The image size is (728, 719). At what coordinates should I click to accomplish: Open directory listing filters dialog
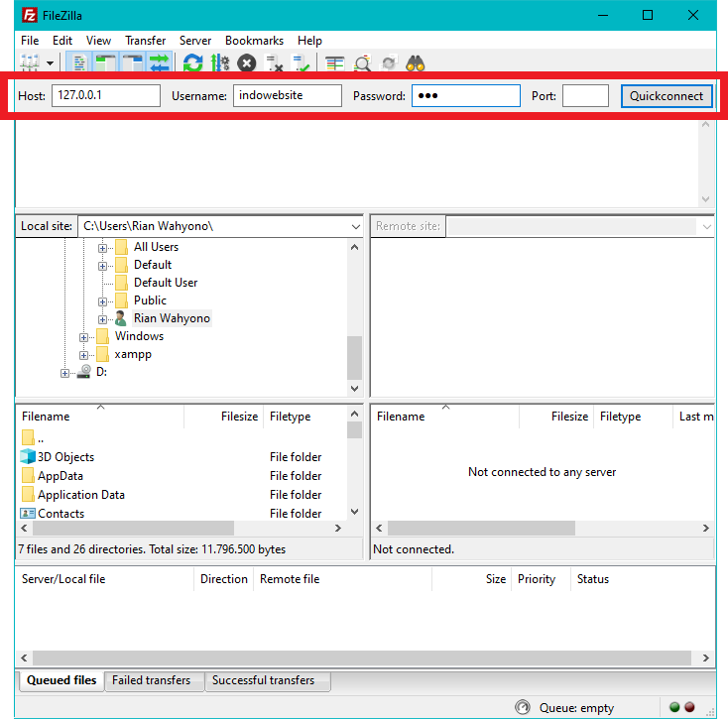click(334, 62)
